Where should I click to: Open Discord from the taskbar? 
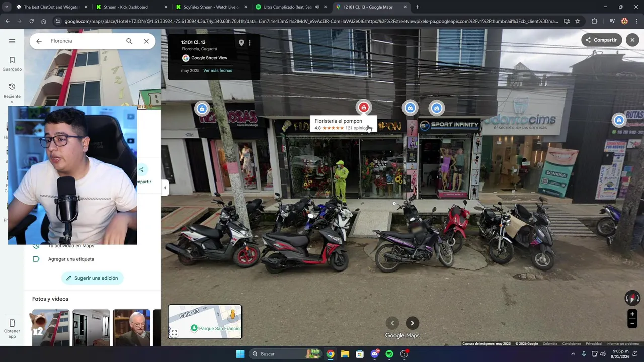375,354
